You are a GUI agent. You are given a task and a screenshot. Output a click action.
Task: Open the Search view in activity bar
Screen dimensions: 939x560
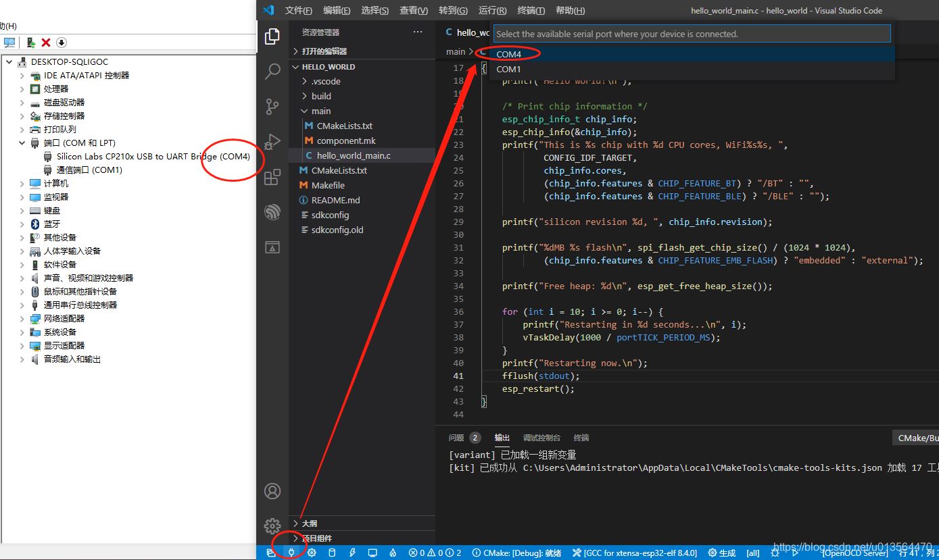272,72
